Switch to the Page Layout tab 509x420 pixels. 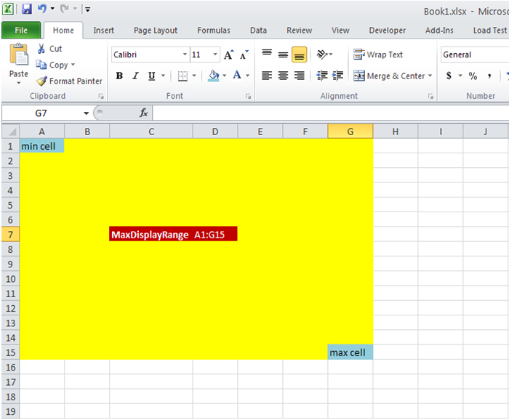[x=156, y=31]
